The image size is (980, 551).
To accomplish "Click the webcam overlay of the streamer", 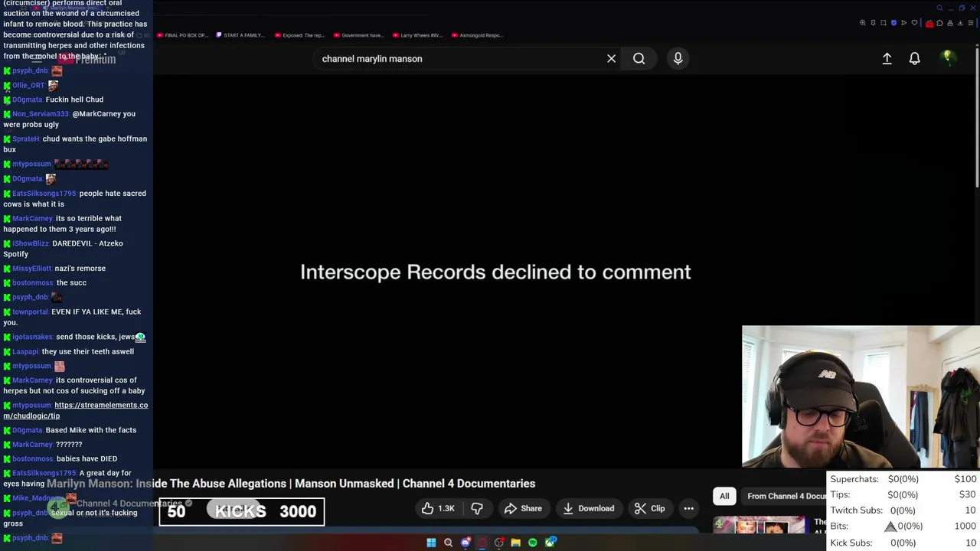I will 861,397.
